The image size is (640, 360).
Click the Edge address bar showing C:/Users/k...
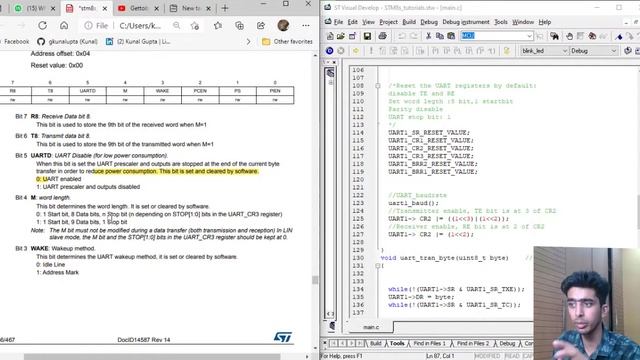click(140, 25)
